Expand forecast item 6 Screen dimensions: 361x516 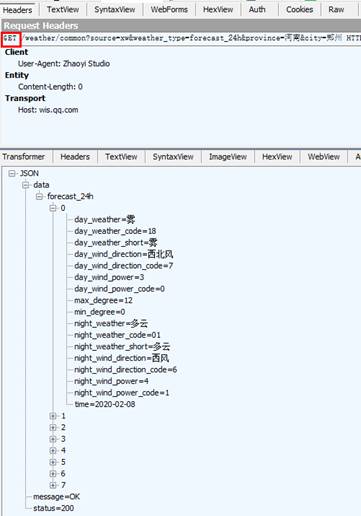[53, 474]
